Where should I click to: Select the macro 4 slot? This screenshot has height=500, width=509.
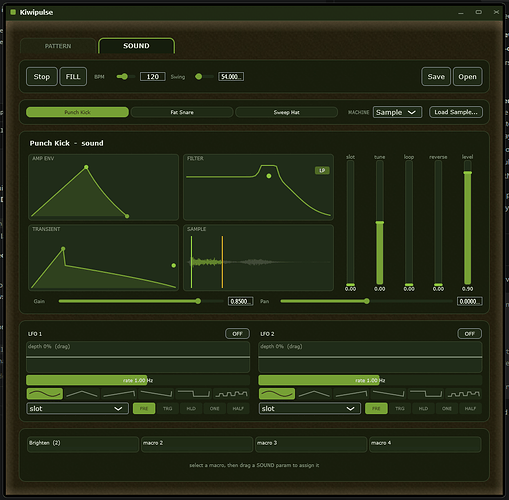425,444
